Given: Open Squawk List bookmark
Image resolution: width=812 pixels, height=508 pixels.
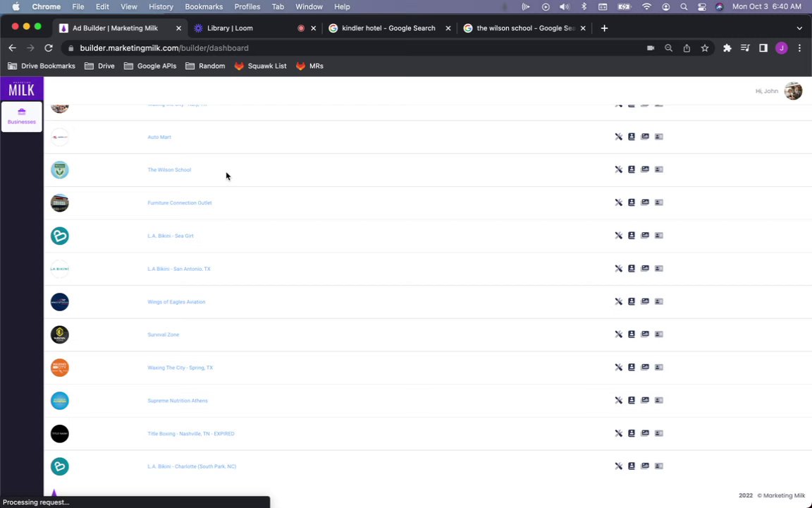Looking at the screenshot, I should coord(261,66).
